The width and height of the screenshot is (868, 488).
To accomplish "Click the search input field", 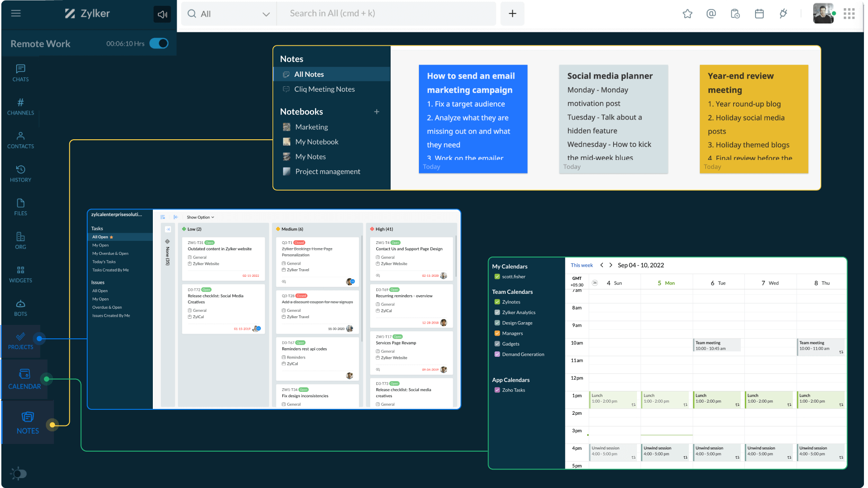I will point(386,14).
